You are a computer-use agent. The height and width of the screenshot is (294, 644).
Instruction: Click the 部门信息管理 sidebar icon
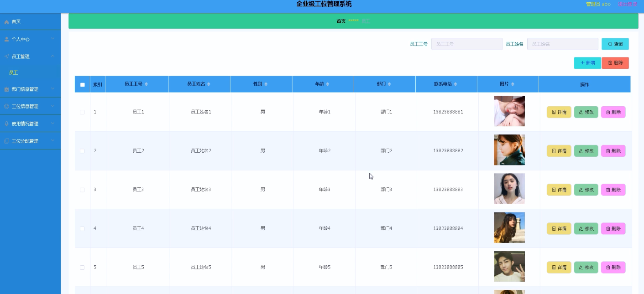click(x=6, y=89)
